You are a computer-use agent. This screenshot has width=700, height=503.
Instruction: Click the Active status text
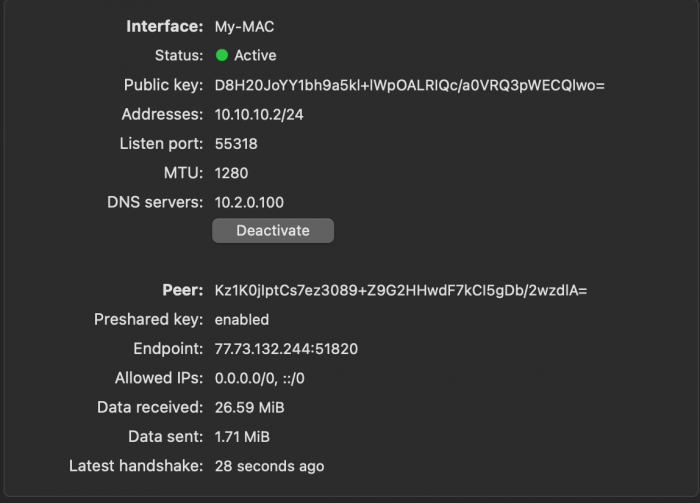pyautogui.click(x=255, y=56)
